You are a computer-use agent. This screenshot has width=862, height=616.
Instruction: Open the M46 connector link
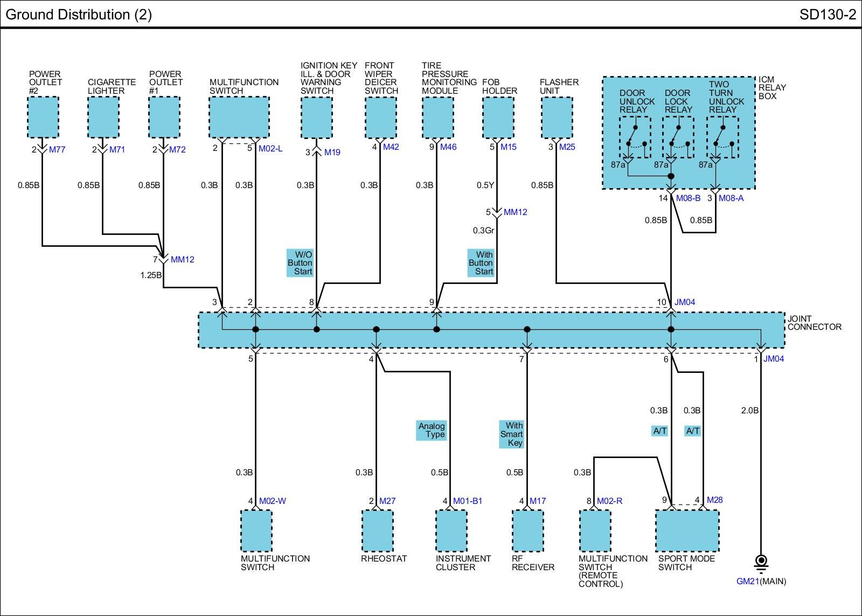pos(448,147)
